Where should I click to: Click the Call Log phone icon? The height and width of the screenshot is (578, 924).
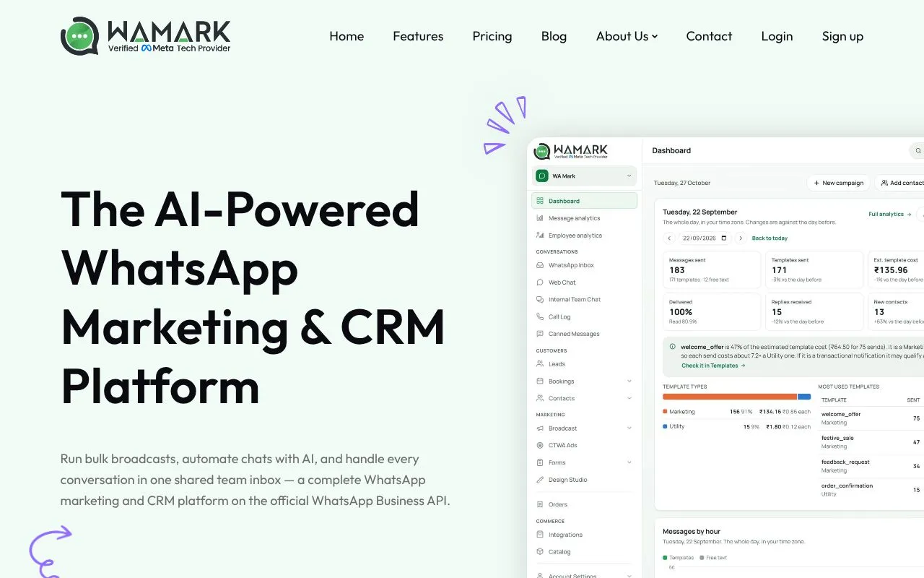pos(540,316)
